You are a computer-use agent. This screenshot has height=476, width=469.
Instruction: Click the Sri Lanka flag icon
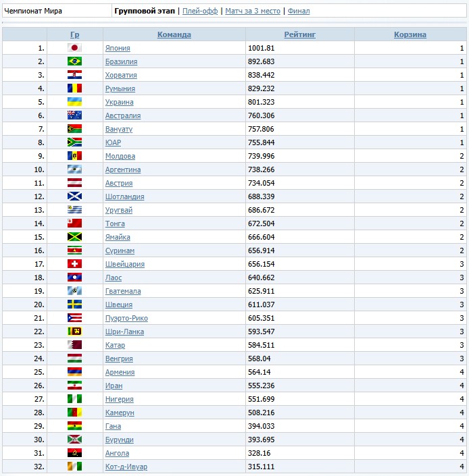pyautogui.click(x=74, y=332)
